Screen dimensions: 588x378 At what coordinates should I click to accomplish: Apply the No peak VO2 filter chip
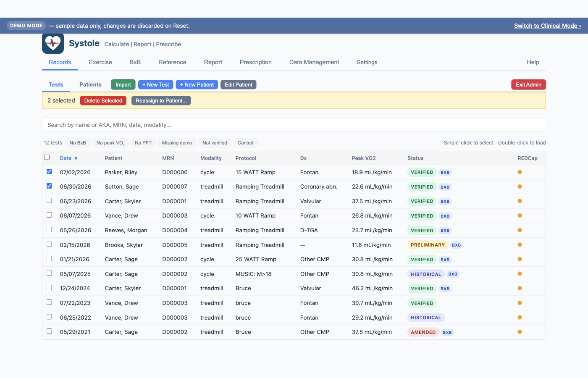110,143
